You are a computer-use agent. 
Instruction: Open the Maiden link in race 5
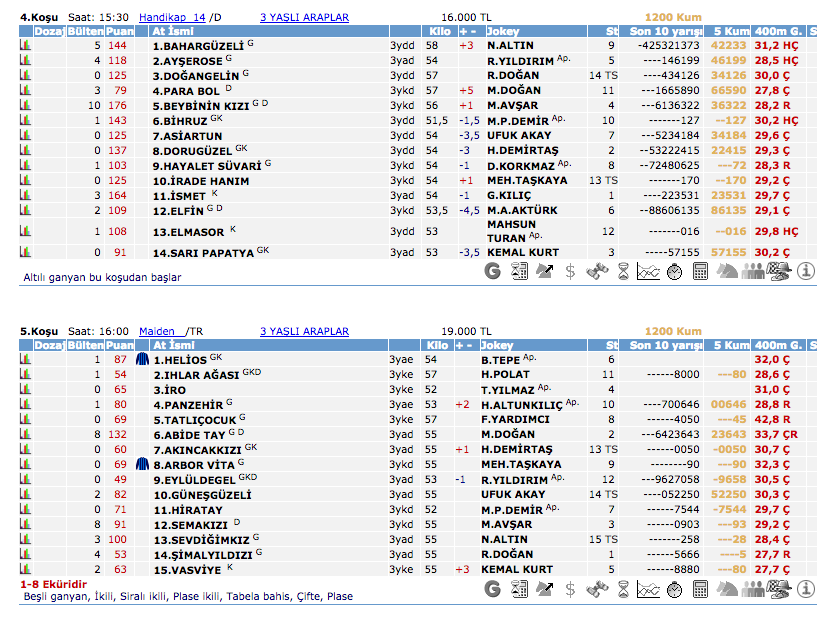[x=156, y=331]
